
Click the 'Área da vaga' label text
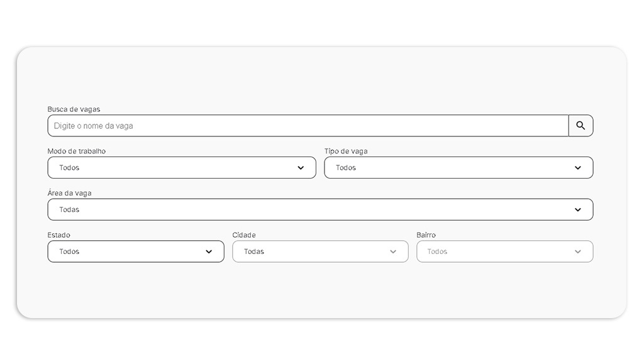(x=69, y=193)
